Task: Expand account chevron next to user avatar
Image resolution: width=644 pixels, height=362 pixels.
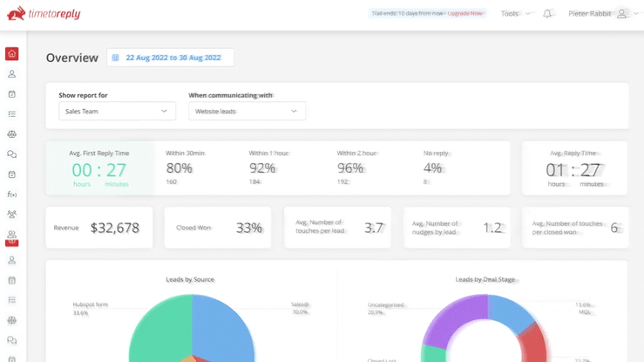Action: click(635, 14)
